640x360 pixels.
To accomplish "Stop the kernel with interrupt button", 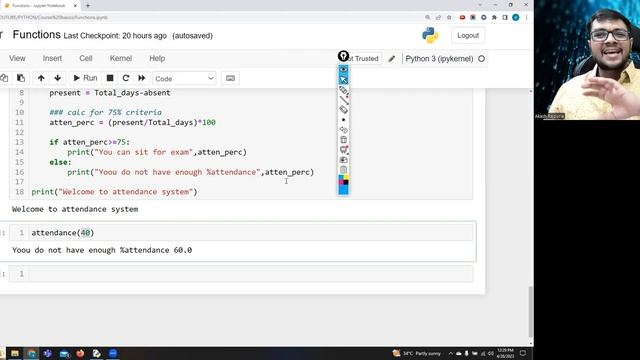I will pyautogui.click(x=110, y=78).
